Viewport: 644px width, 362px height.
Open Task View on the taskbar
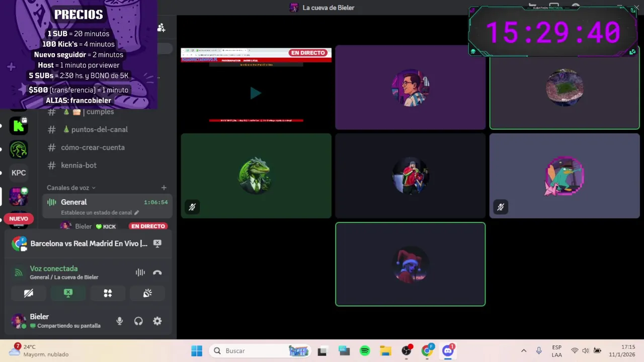(x=322, y=350)
